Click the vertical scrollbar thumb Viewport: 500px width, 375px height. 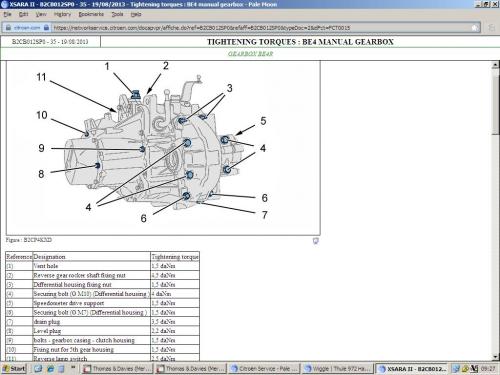point(496,102)
